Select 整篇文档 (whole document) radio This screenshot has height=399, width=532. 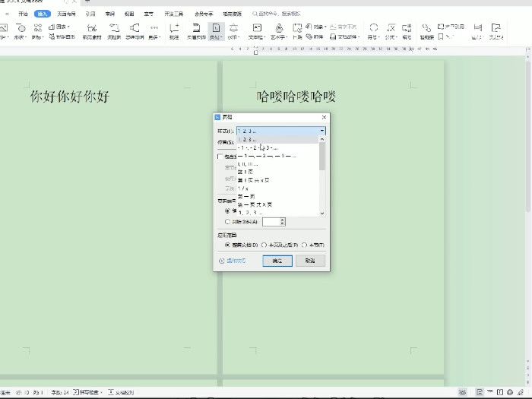point(227,245)
